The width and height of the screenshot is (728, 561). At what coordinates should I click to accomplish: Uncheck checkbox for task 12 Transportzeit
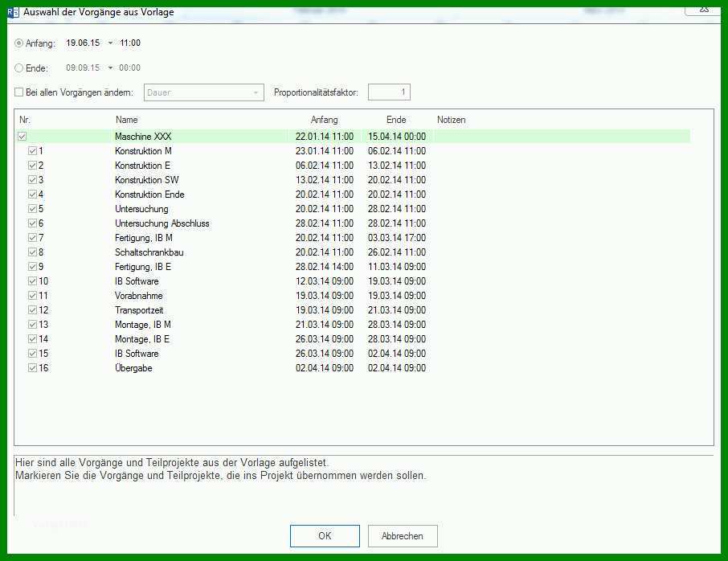pos(32,309)
